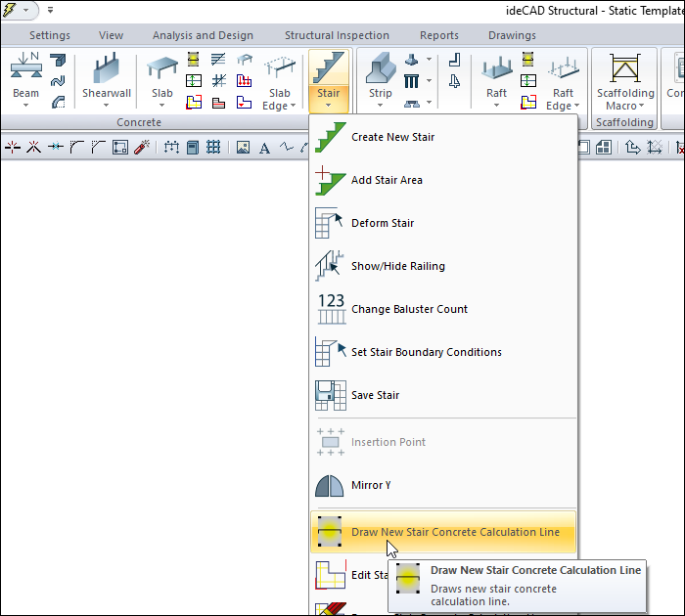Choose Mirror Y from menu
The image size is (685, 616).
click(443, 485)
